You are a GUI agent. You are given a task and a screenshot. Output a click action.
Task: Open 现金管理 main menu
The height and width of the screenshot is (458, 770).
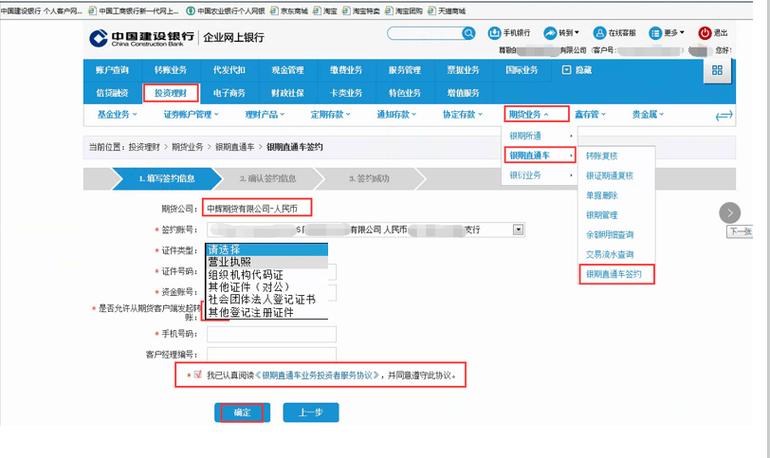288,70
